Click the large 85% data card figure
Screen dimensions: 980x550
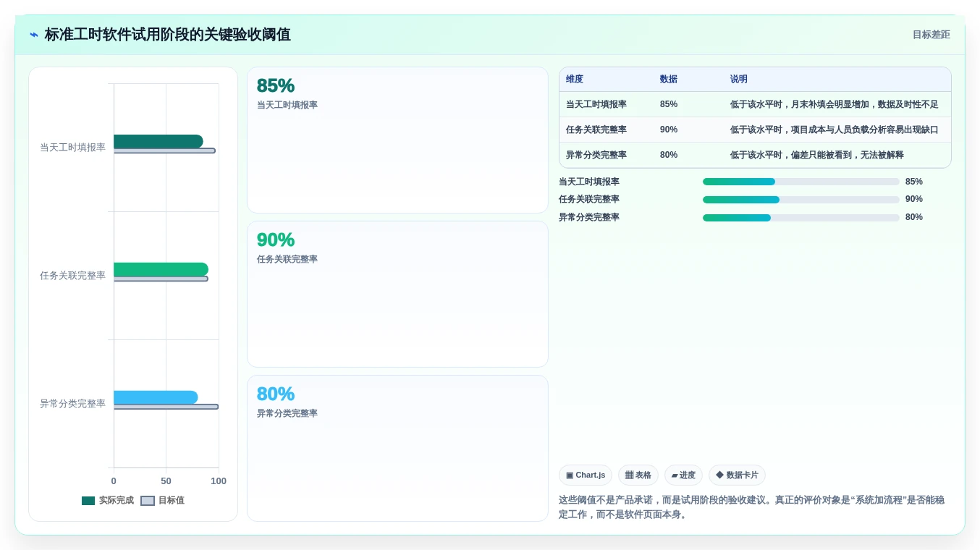pyautogui.click(x=276, y=85)
